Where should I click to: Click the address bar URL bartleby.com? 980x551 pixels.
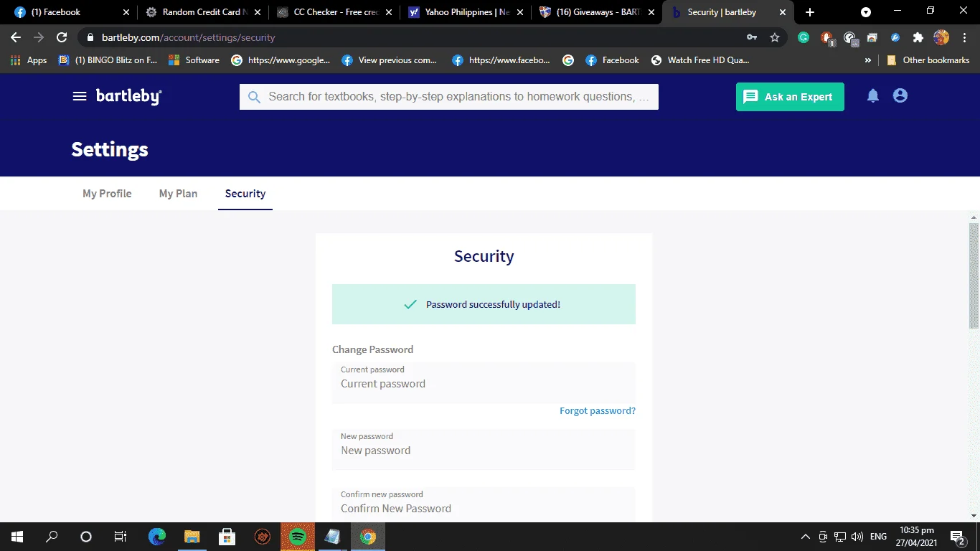[x=188, y=37]
